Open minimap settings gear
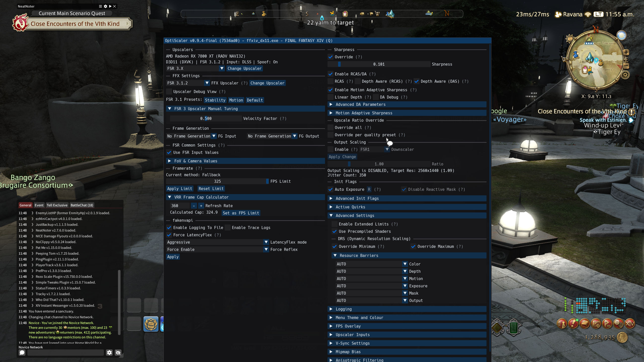The image size is (644, 362). tap(625, 75)
